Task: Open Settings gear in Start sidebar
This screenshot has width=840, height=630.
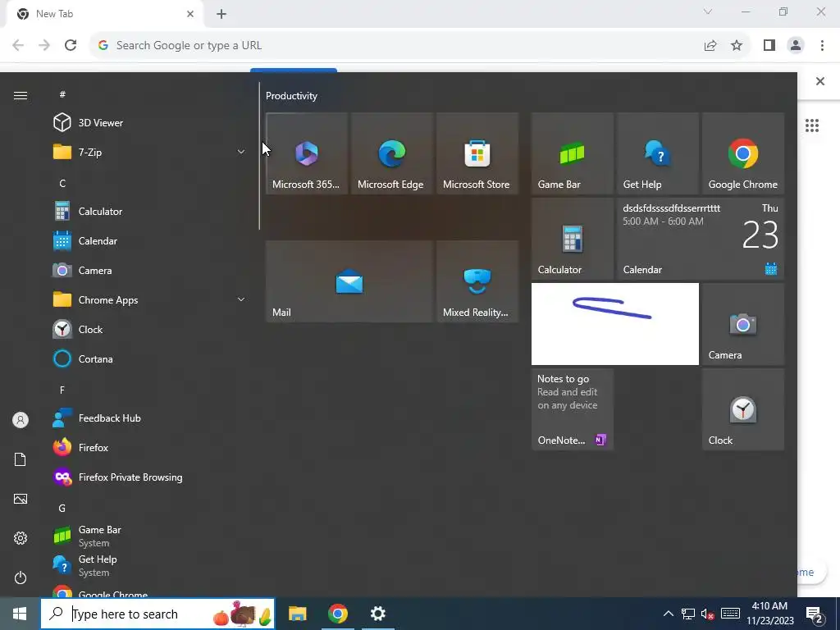Action: click(x=21, y=538)
